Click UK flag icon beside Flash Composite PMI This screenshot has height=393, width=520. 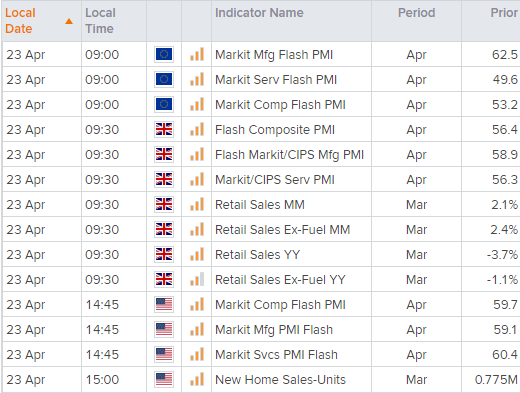coord(164,129)
